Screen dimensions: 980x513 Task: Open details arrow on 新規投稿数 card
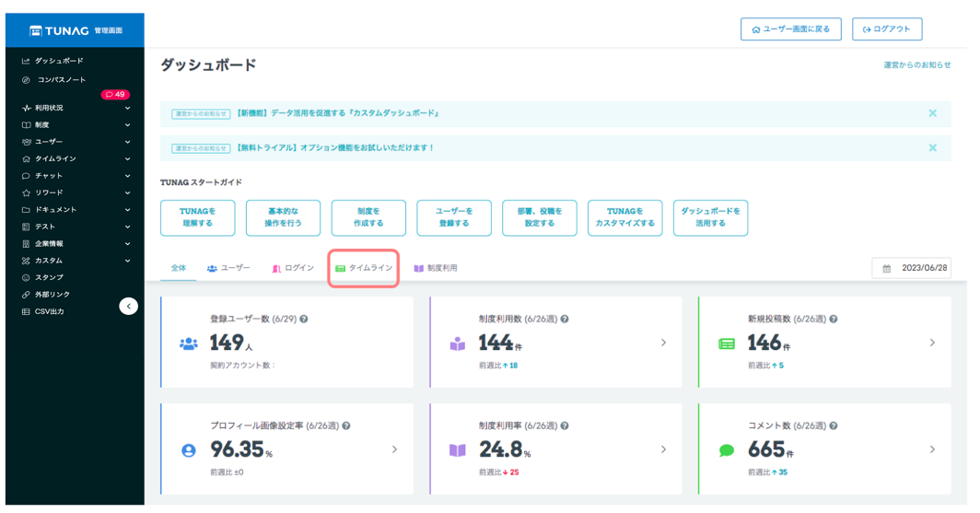click(x=932, y=343)
